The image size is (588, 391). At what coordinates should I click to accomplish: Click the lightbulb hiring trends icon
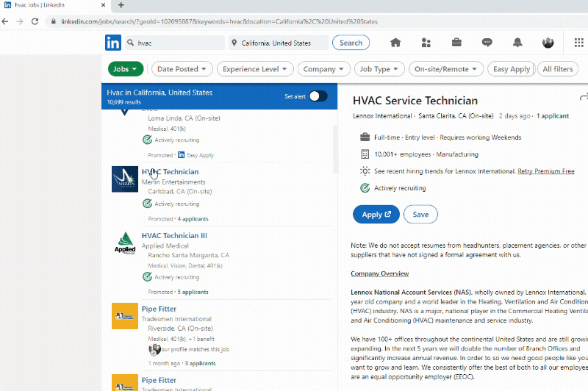(x=365, y=171)
